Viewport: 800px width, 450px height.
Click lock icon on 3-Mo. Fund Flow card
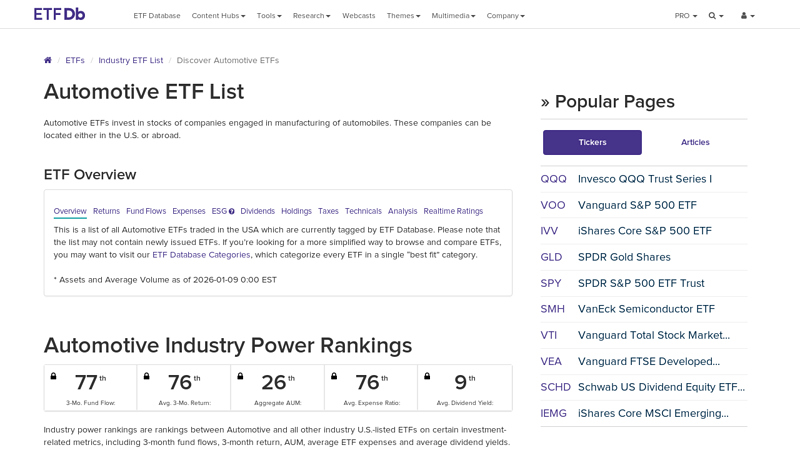53,376
